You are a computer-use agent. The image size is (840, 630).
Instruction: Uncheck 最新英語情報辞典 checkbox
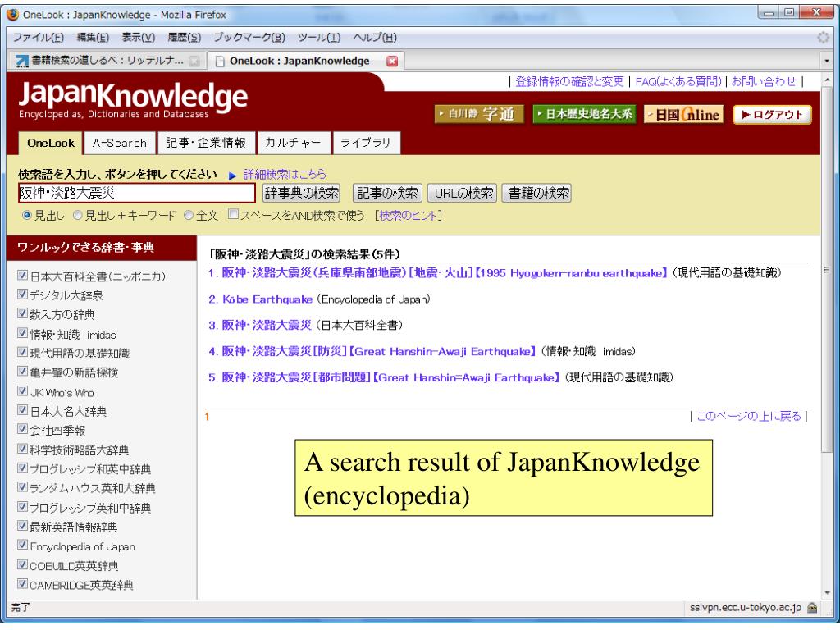tap(22, 526)
